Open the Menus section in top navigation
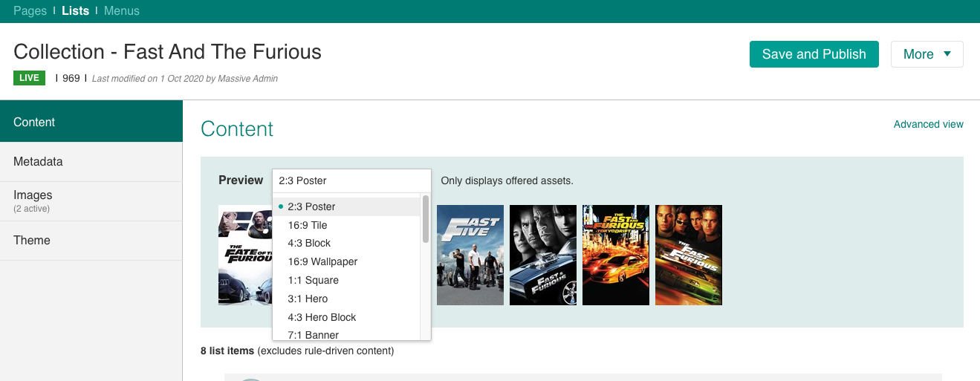Screen dimensions: 980x381 [122, 11]
